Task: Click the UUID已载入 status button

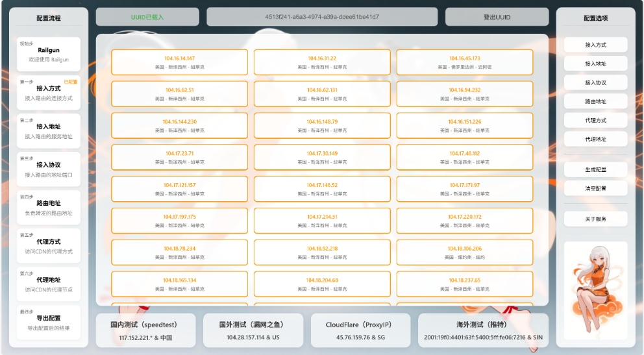Action: point(147,17)
